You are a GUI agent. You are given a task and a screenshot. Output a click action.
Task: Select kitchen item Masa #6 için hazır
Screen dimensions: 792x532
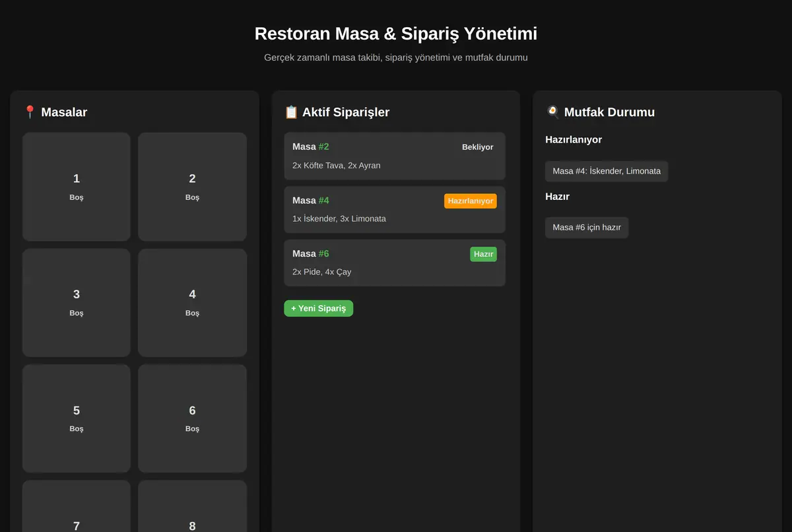click(587, 227)
